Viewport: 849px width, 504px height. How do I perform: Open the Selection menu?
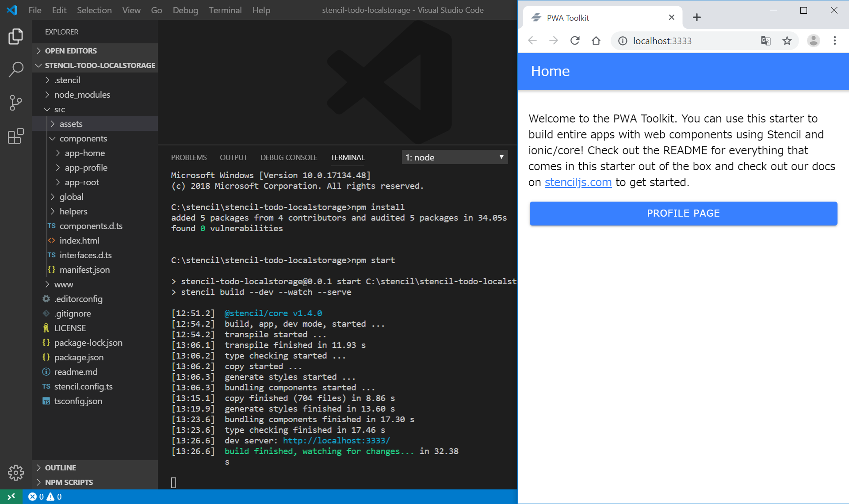tap(94, 10)
